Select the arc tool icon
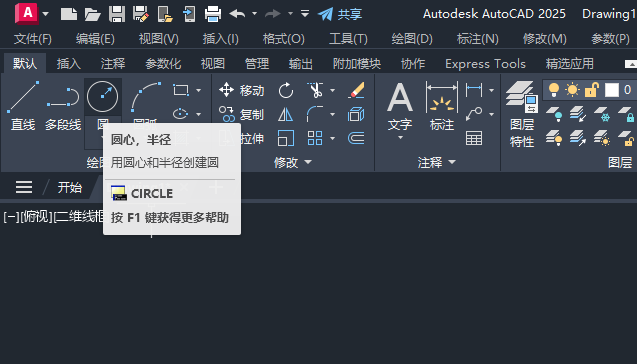637x364 pixels. tap(145, 98)
